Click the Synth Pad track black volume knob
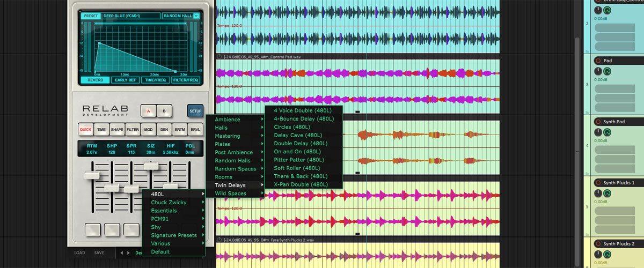The width and height of the screenshot is (644, 268). coord(598,132)
